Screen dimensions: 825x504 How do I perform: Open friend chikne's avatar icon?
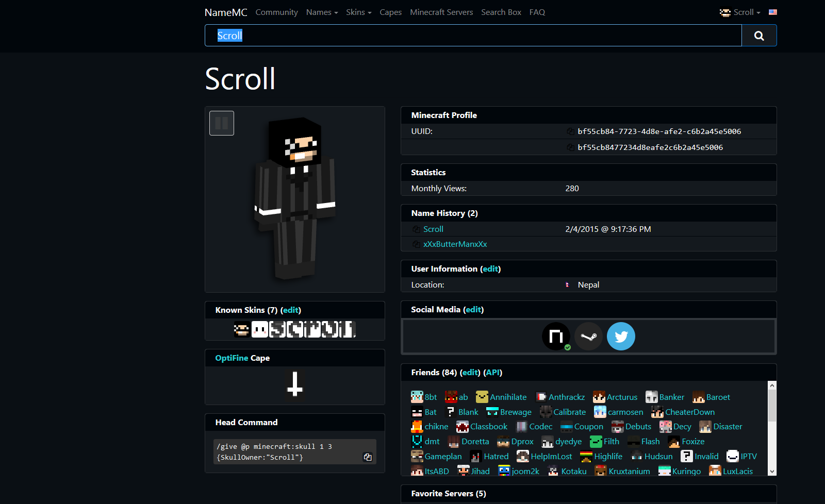coord(417,426)
